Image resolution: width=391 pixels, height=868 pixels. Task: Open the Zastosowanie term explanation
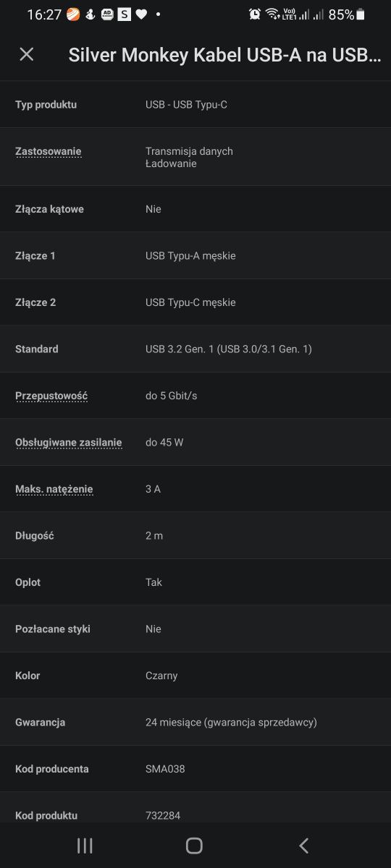(49, 151)
